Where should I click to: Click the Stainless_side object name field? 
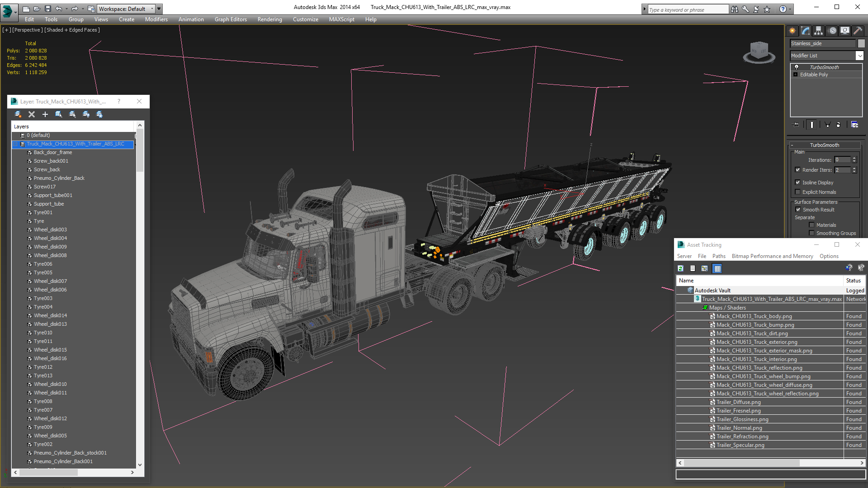click(823, 43)
